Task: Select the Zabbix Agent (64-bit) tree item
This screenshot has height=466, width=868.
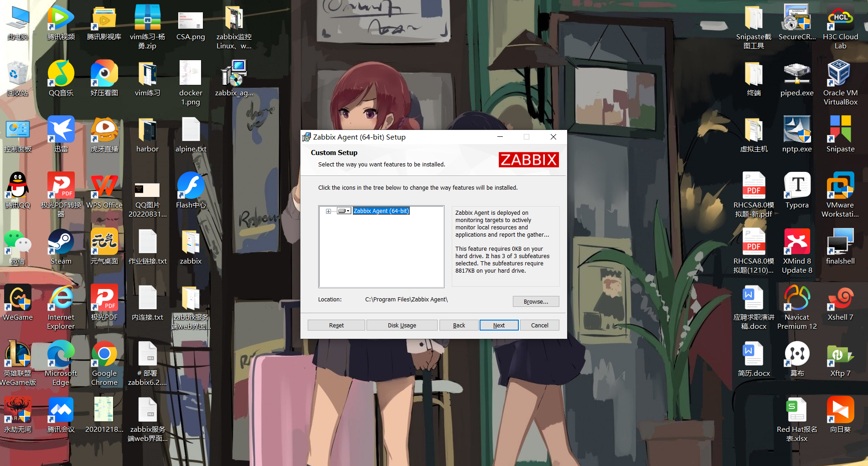Action: click(381, 211)
